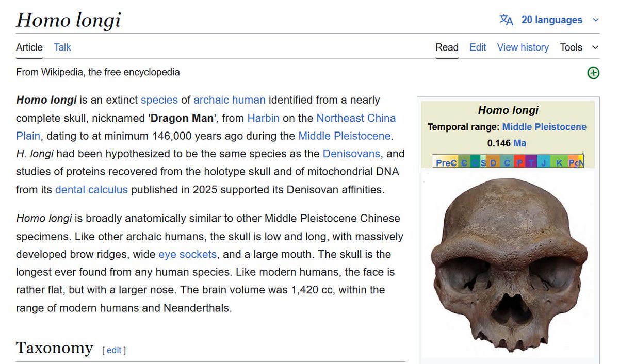
Task: Select the D Devonian timeline segment
Action: [493, 161]
